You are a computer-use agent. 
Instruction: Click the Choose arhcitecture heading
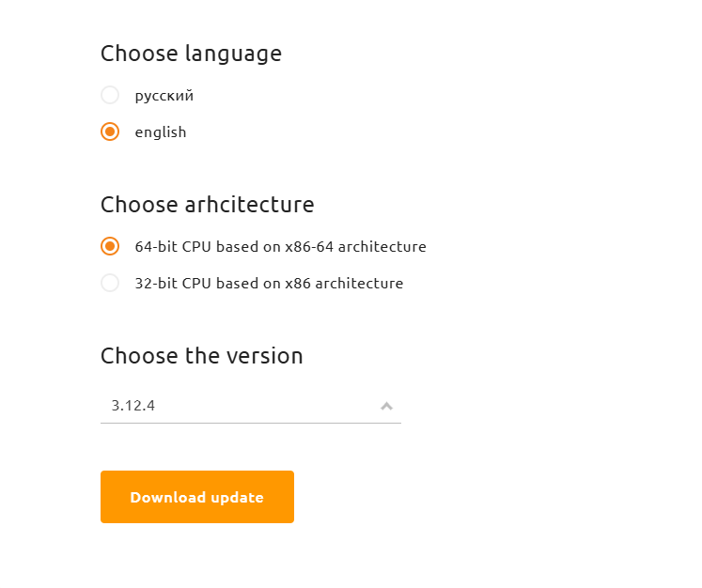[x=208, y=205]
